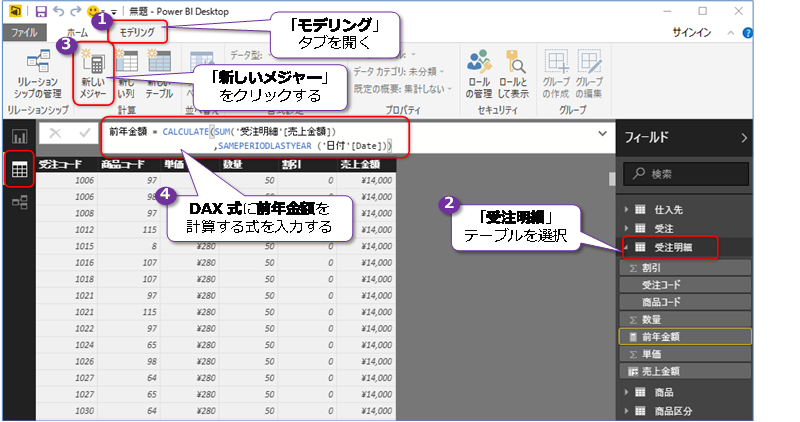Commit formula with the checkmark icon
The width and height of the screenshot is (800, 422).
point(84,134)
